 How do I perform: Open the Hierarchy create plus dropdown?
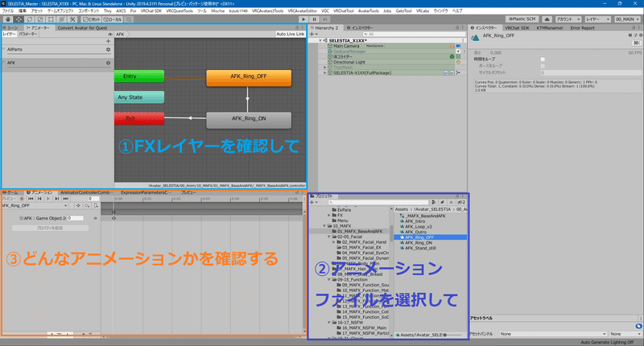click(x=313, y=34)
